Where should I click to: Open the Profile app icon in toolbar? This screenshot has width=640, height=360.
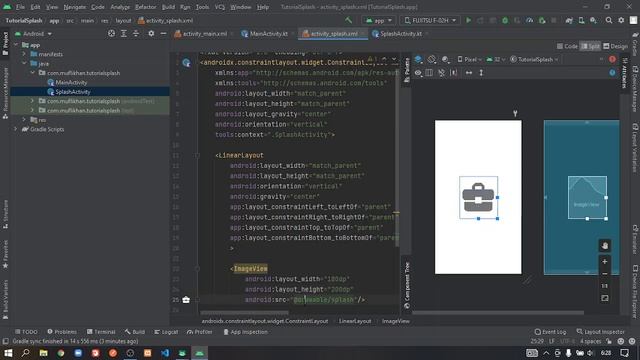[529, 20]
